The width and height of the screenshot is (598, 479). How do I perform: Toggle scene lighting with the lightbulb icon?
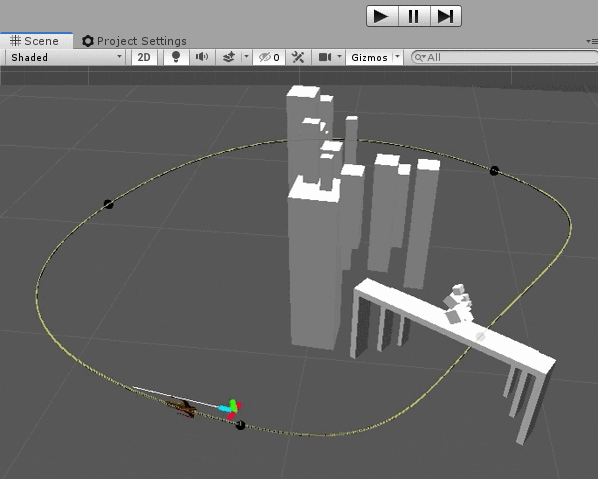click(x=175, y=57)
